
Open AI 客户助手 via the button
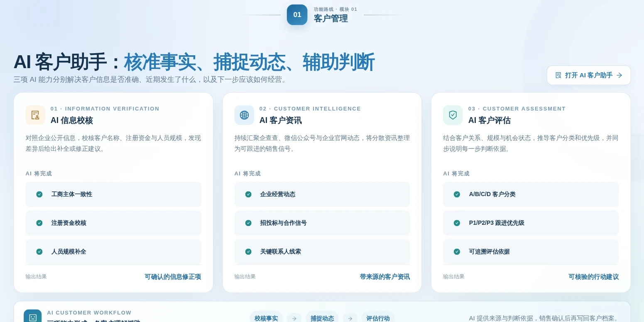tap(589, 75)
